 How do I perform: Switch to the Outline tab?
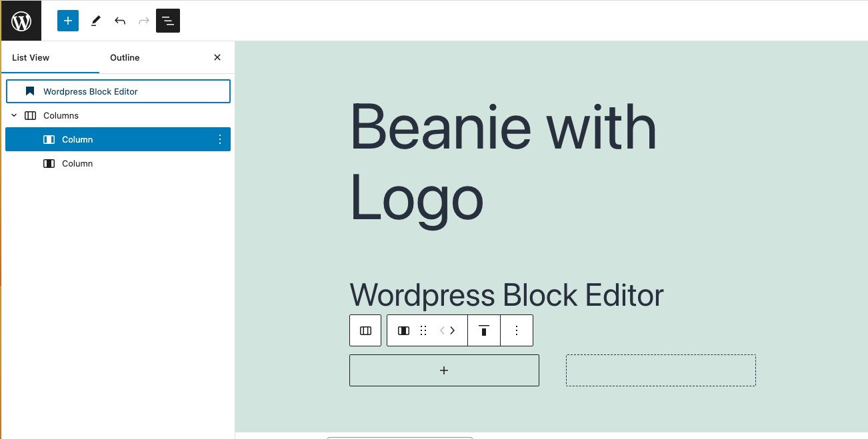[x=125, y=57]
